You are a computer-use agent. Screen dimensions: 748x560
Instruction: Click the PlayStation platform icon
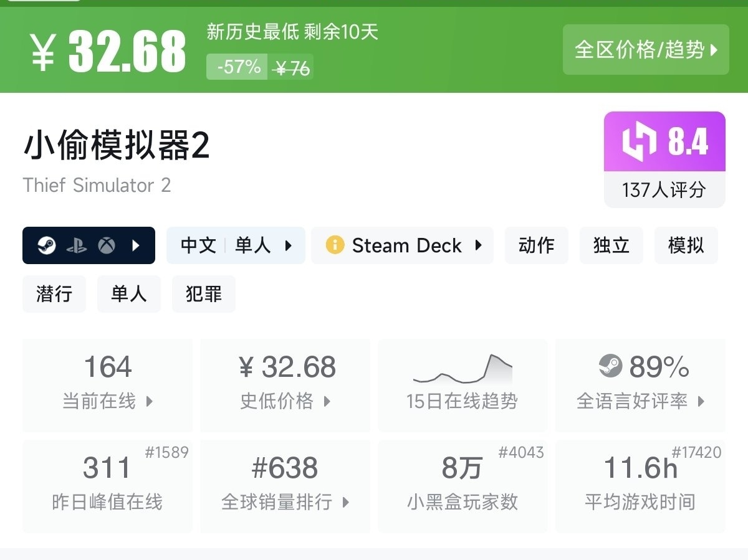pyautogui.click(x=77, y=245)
